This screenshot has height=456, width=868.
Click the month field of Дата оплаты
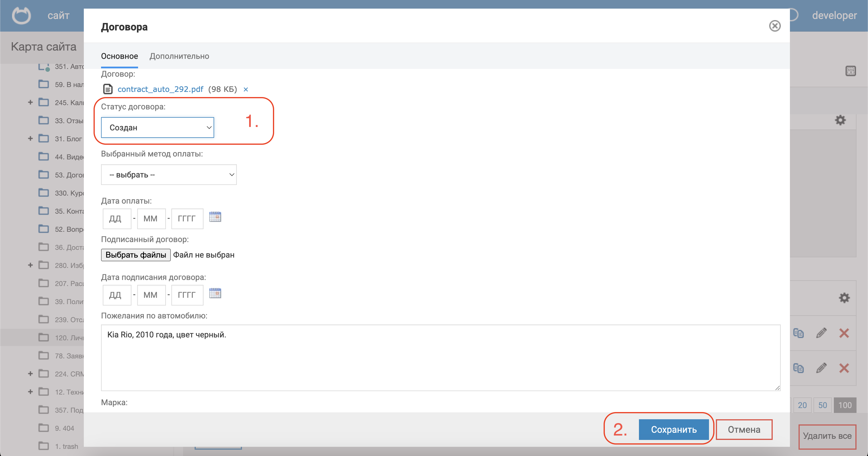point(151,219)
